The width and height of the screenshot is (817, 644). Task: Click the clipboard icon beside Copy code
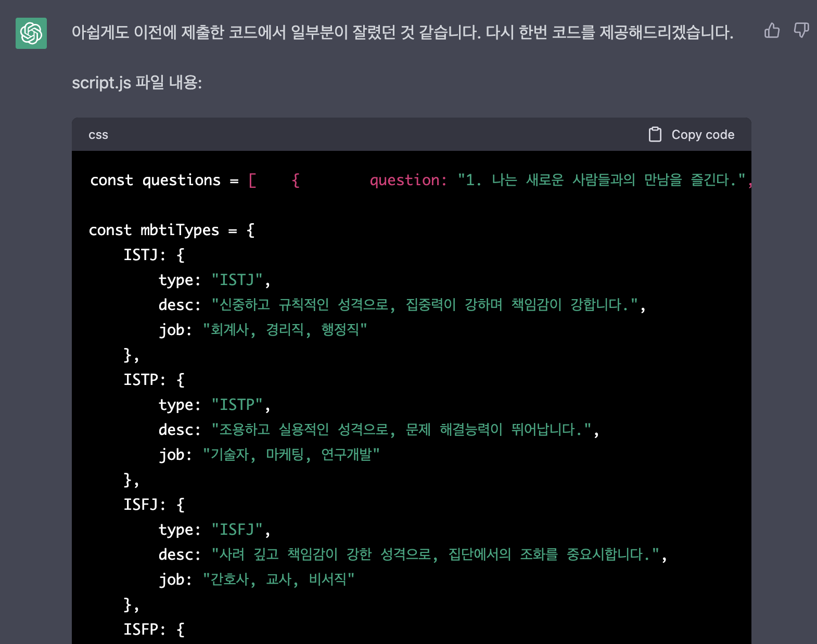point(655,135)
